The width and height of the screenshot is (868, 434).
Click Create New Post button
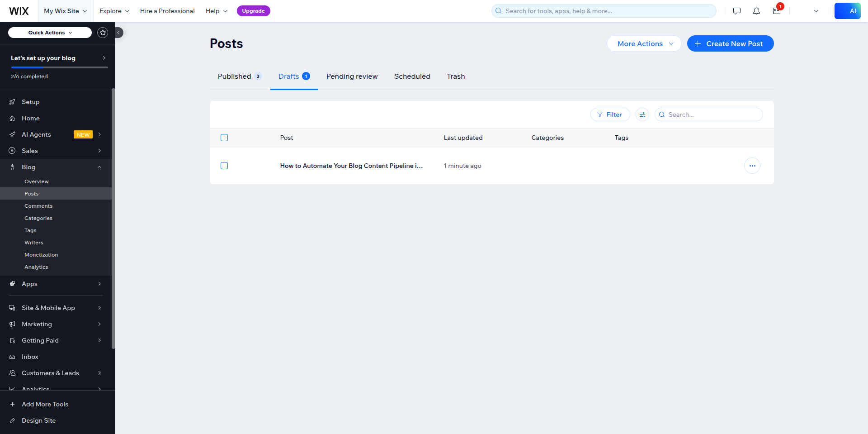731,43
